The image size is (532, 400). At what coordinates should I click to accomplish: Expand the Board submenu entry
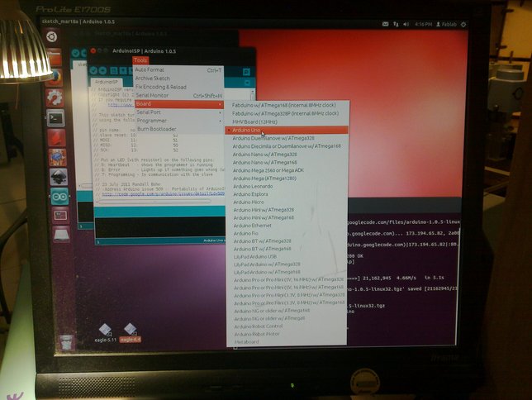pyautogui.click(x=178, y=104)
